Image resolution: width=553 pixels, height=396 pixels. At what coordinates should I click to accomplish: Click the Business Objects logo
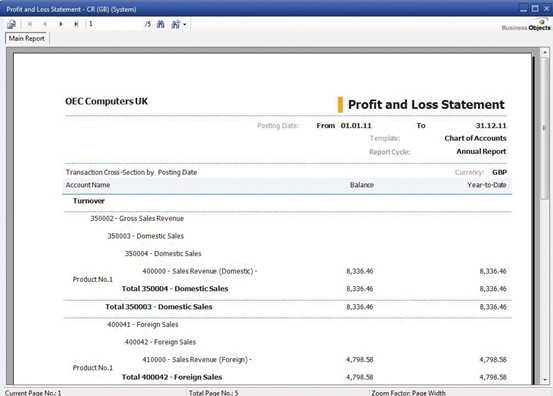tap(526, 25)
